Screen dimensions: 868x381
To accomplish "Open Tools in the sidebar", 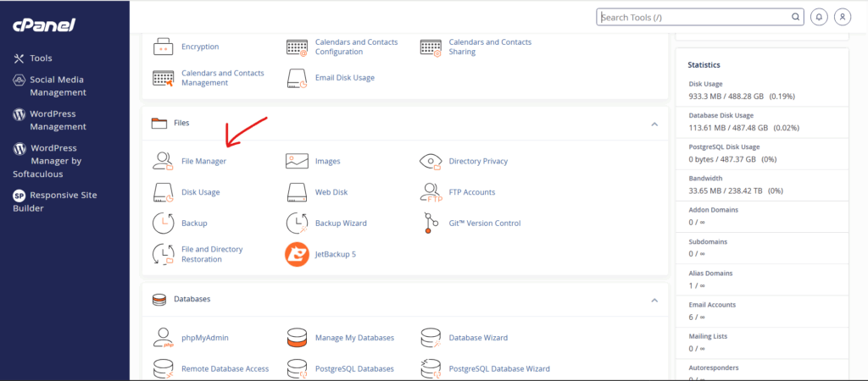I will click(x=41, y=58).
